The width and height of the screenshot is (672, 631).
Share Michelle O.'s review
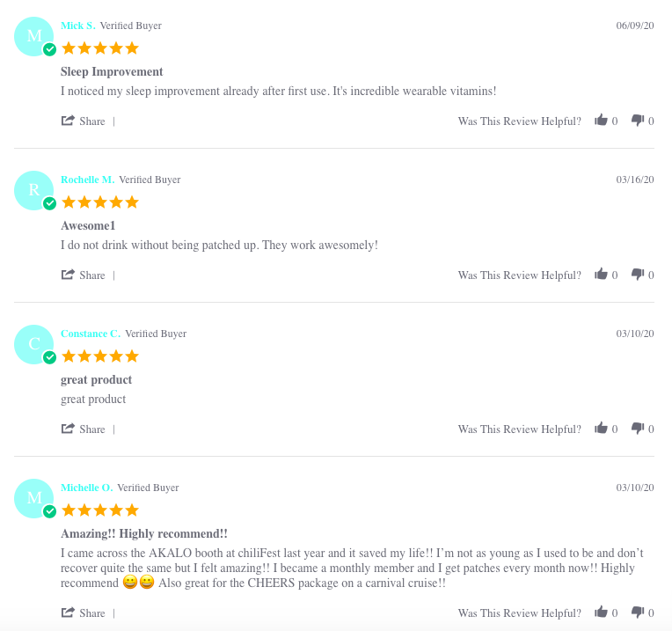click(x=84, y=613)
